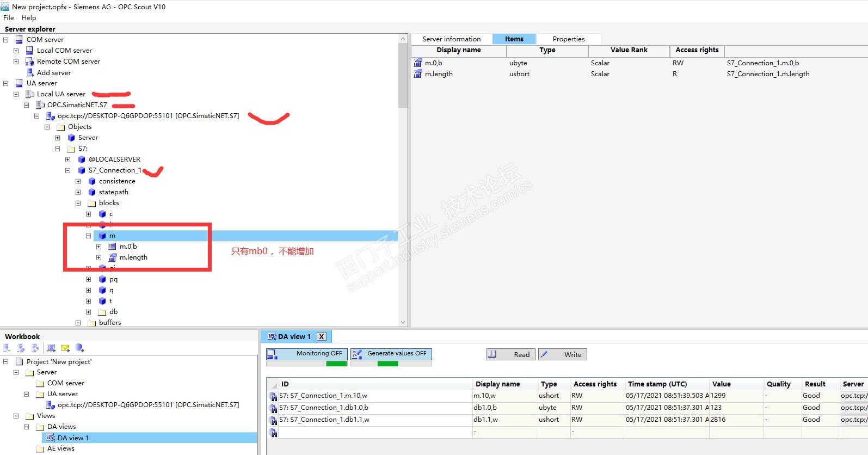Click the globe-with-plus icon in Workbook toolbar
This screenshot has height=455, width=868.
(79, 348)
